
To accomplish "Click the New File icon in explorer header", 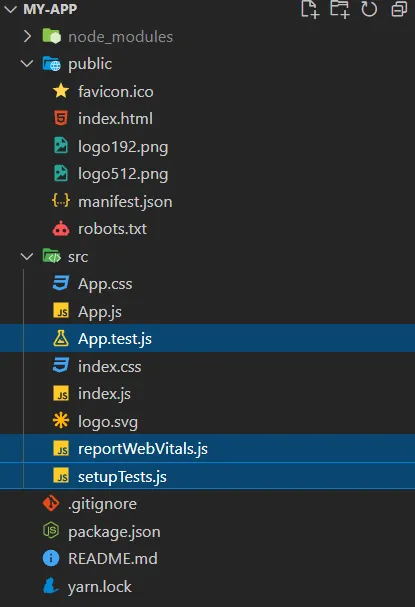I will pos(310,9).
